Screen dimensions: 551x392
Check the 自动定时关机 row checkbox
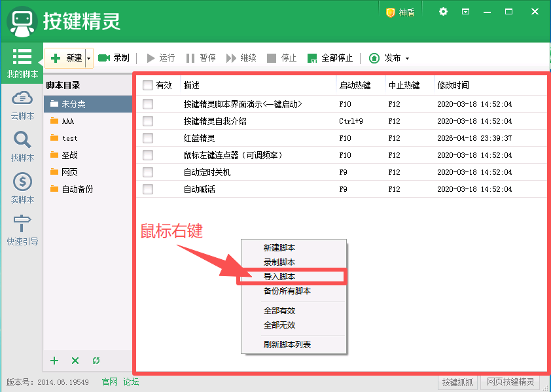pyautogui.click(x=148, y=172)
